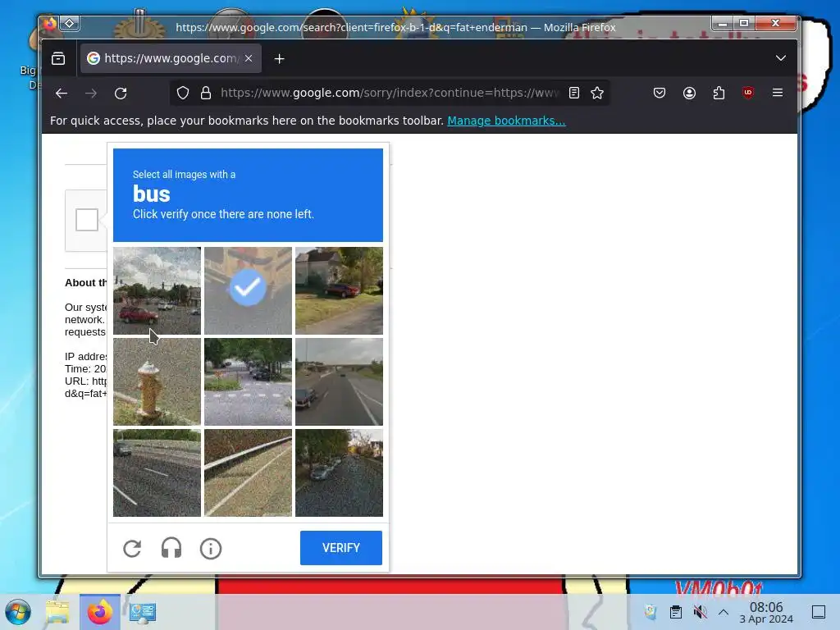
Task: Select captcha tile with parked cars on street
Action: click(339, 473)
